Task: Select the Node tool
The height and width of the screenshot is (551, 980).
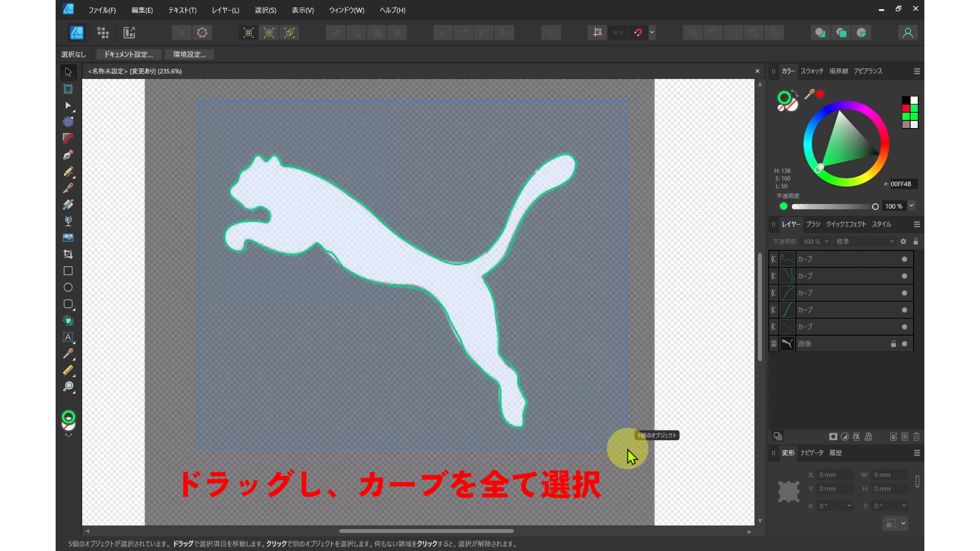Action: click(68, 106)
